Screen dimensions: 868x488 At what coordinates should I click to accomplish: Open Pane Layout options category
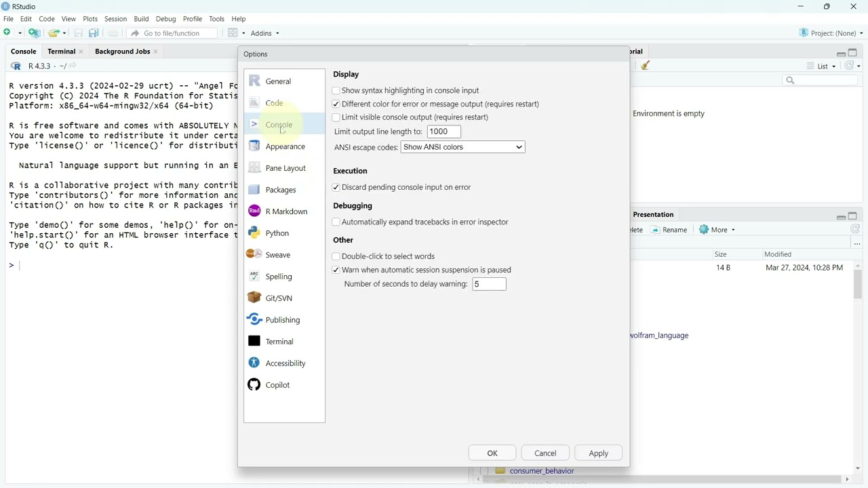coord(285,168)
